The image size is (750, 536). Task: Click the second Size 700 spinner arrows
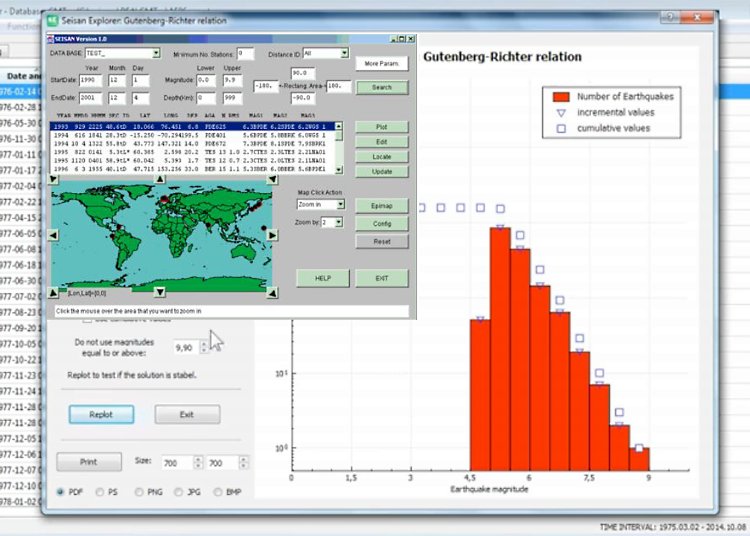pyautogui.click(x=243, y=462)
